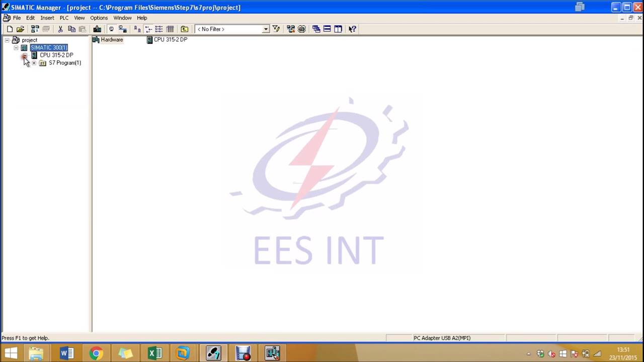Image resolution: width=644 pixels, height=362 pixels.
Task: Click the S7 Memory Card toolbar icon
Action: (x=45, y=29)
